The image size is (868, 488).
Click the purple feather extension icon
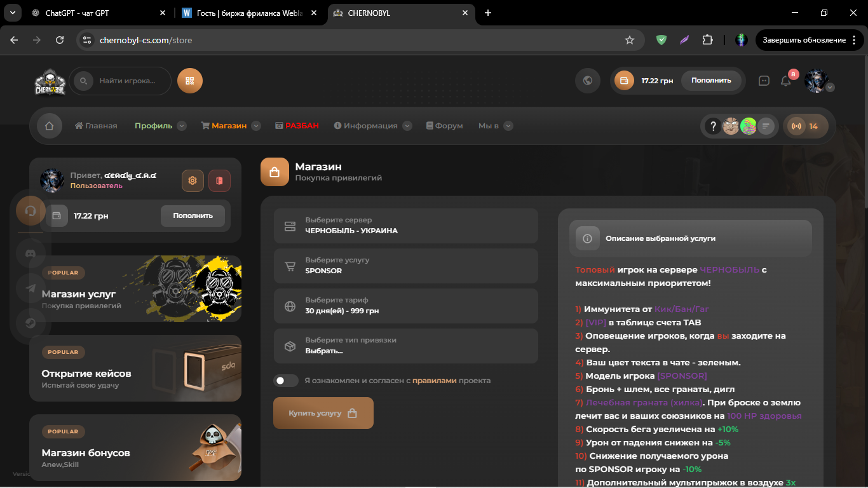684,40
